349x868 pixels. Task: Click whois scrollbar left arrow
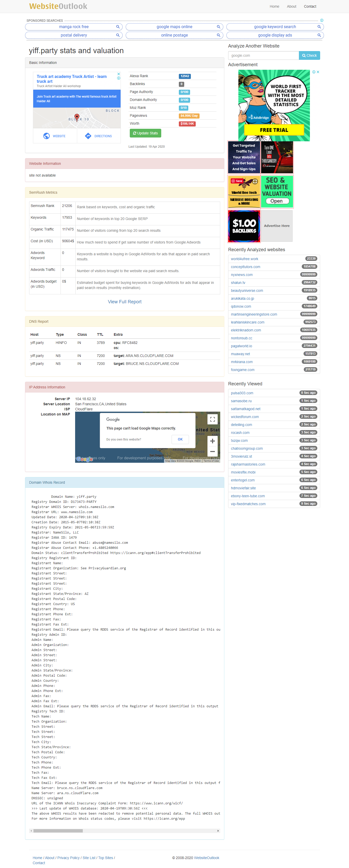(x=31, y=831)
